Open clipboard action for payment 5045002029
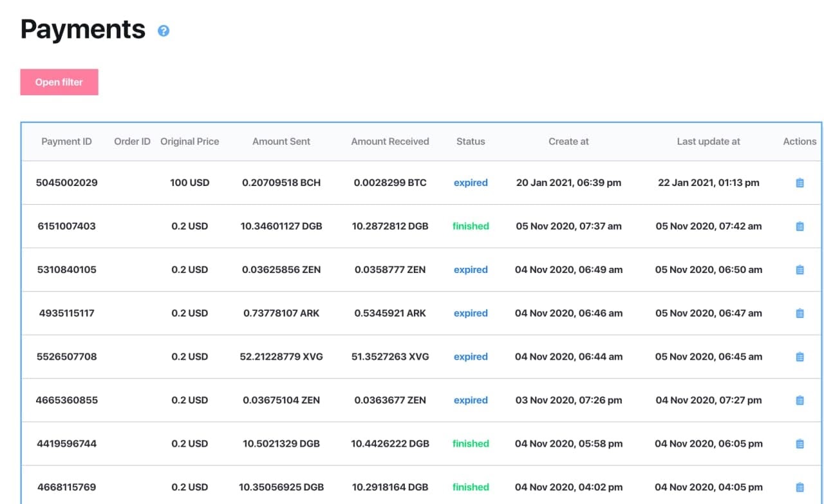 pos(800,183)
